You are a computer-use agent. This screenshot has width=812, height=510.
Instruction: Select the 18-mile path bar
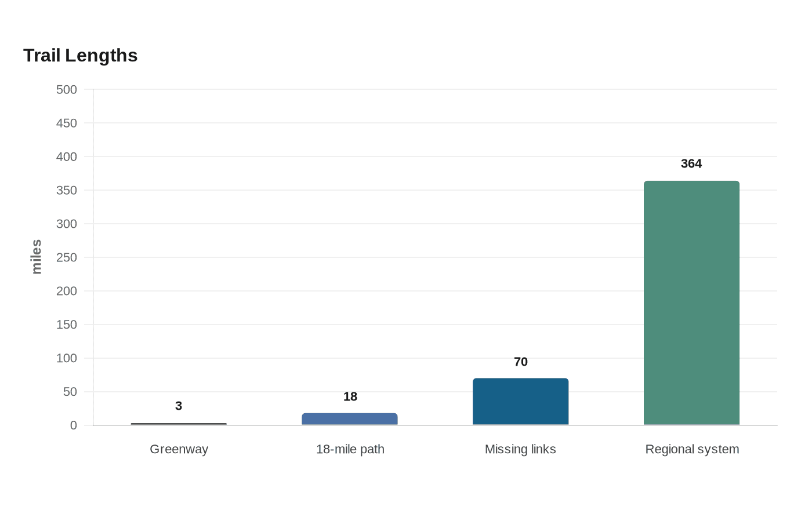[350, 419]
